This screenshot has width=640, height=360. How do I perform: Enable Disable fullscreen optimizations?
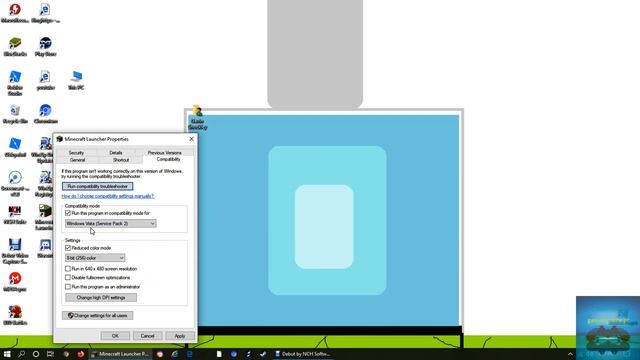coord(68,278)
